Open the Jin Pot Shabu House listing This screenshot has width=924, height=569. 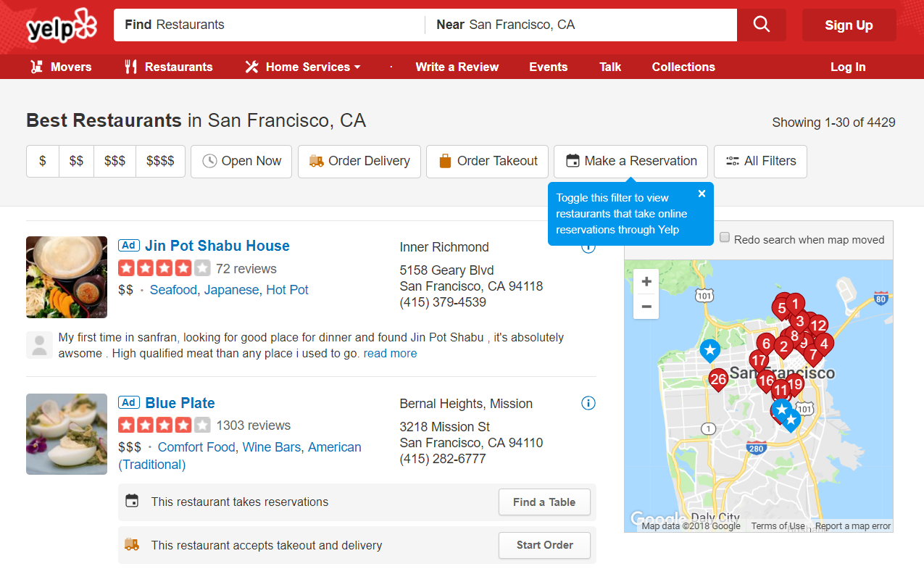pyautogui.click(x=217, y=246)
